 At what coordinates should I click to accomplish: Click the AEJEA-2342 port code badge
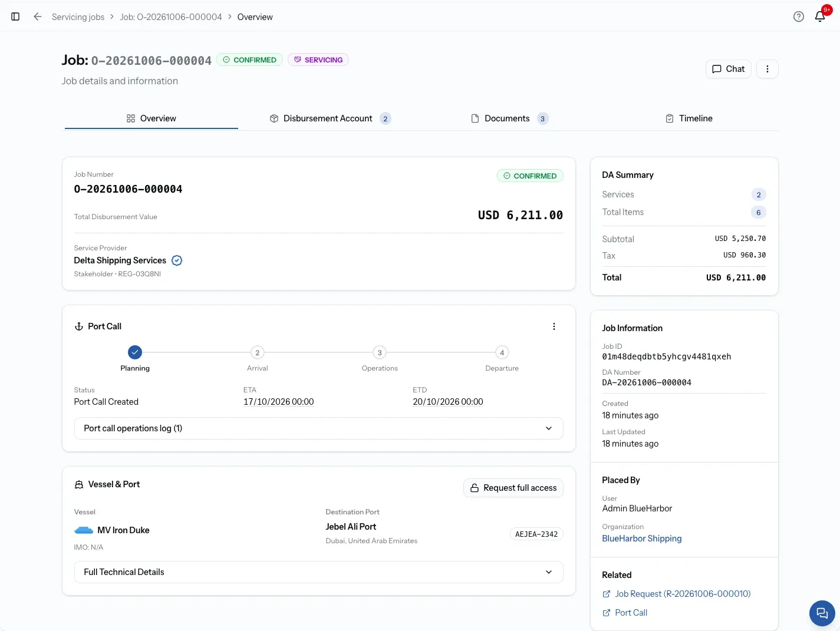tap(536, 534)
